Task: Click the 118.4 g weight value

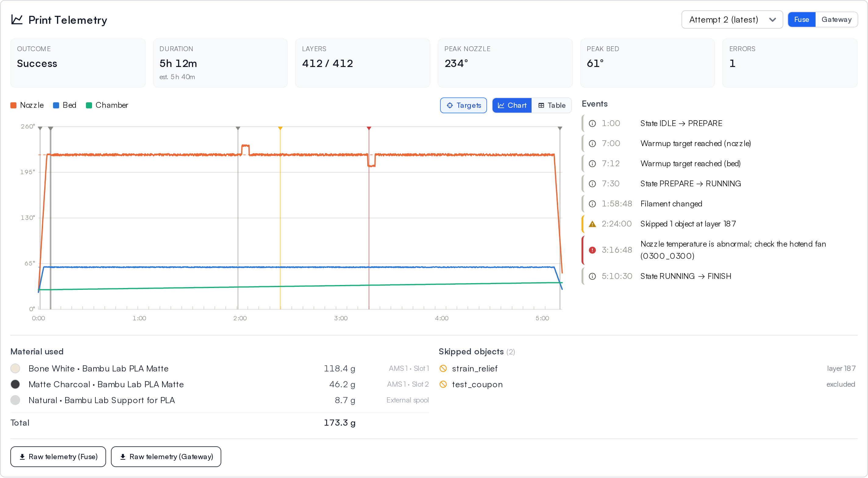Action: [x=339, y=369]
